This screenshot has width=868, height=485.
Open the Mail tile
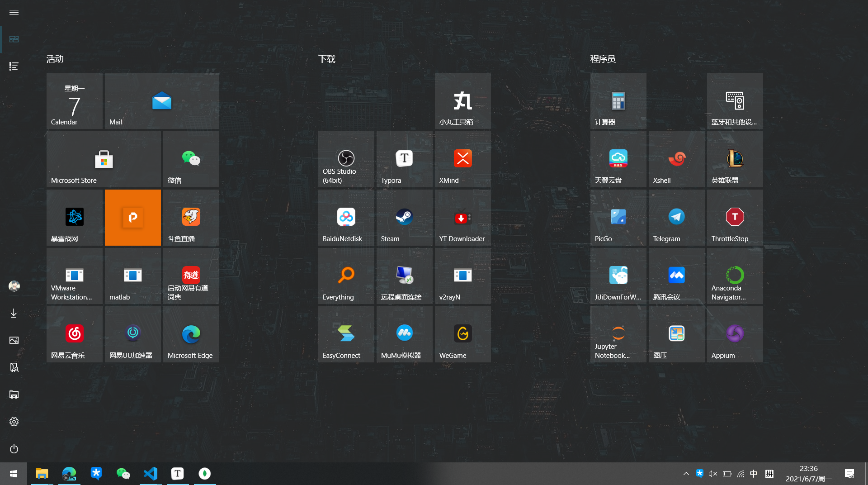click(x=162, y=101)
